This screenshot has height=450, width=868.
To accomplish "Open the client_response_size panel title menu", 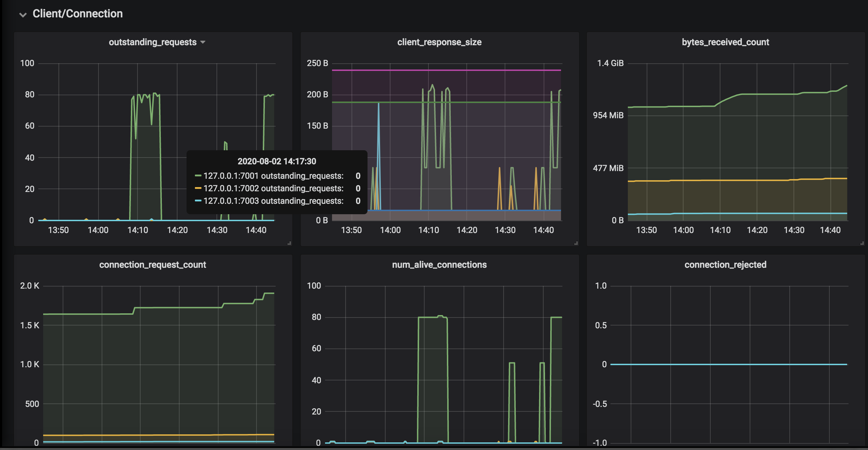I will pyautogui.click(x=439, y=42).
